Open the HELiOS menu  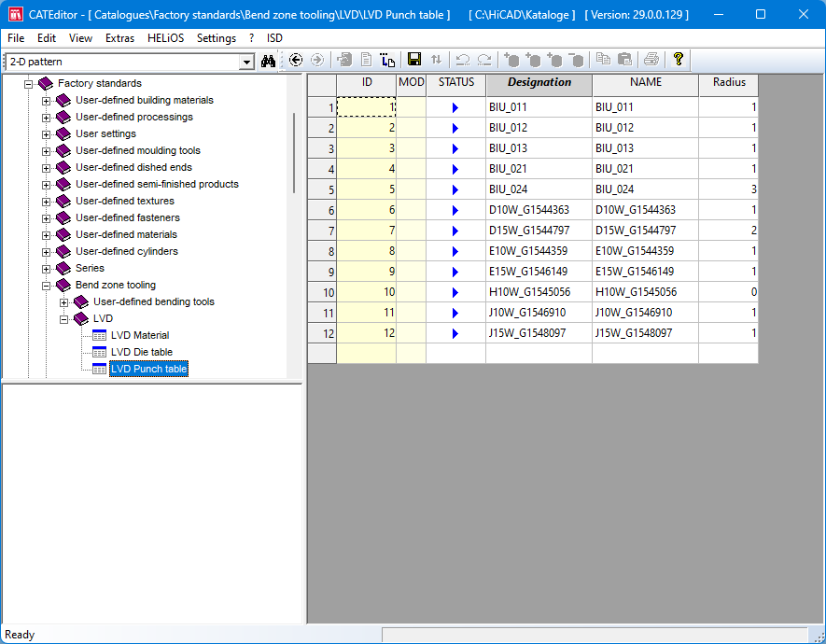point(165,38)
